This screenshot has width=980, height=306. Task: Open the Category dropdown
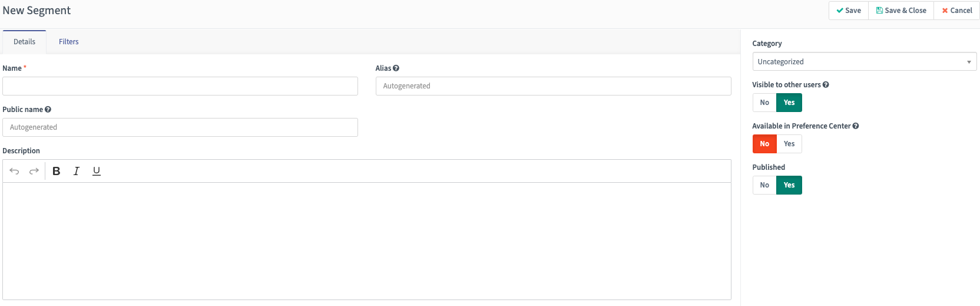[864, 61]
